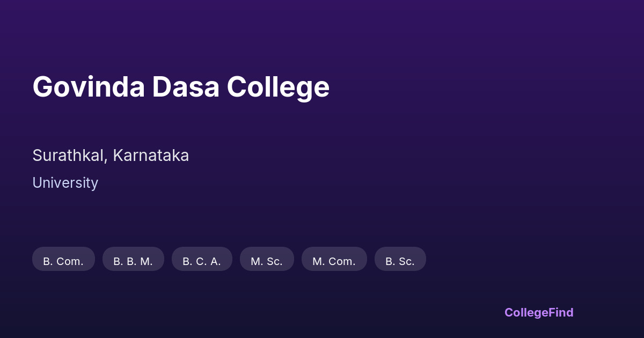Choose the B. Sc. course chip
The image size is (644, 338).
click(x=400, y=261)
